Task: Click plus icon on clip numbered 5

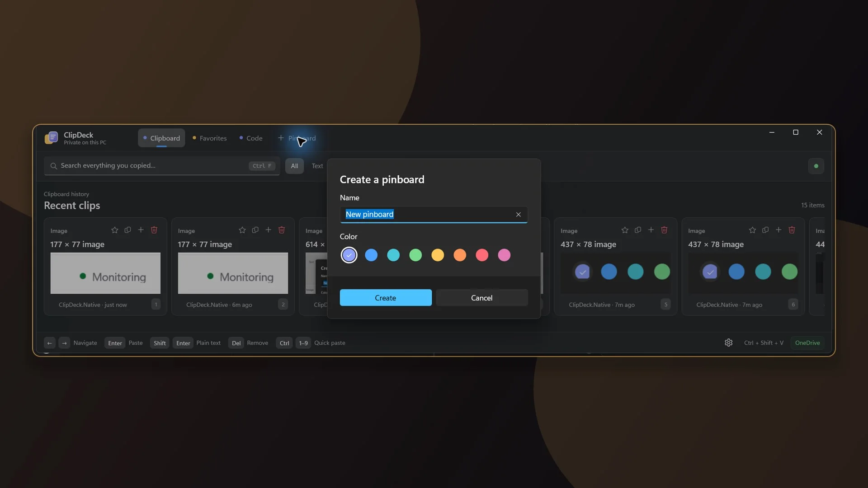Action: (x=651, y=230)
